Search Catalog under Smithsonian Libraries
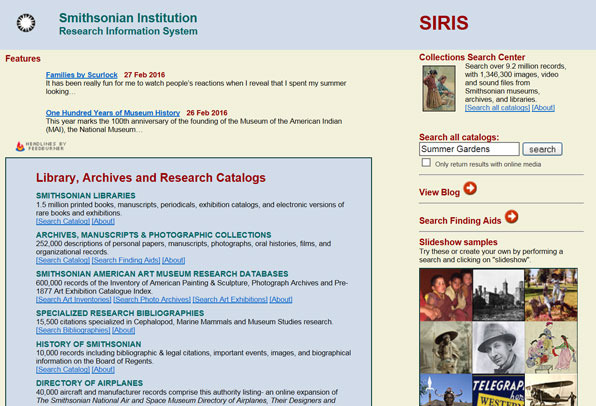The height and width of the screenshot is (406, 596). pos(63,221)
